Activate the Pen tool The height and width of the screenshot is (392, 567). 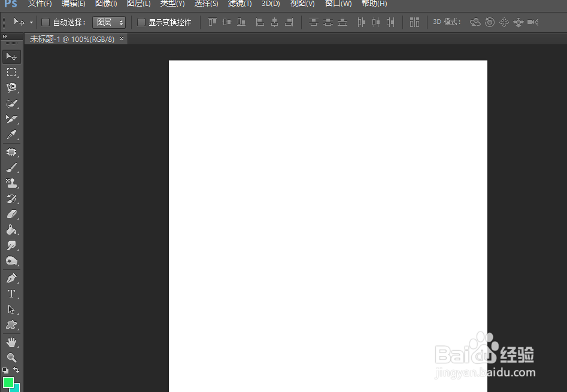tap(11, 278)
